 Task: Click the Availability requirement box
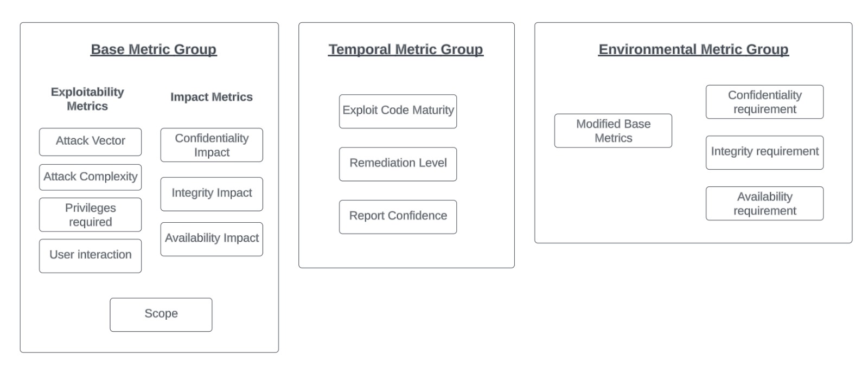(764, 203)
